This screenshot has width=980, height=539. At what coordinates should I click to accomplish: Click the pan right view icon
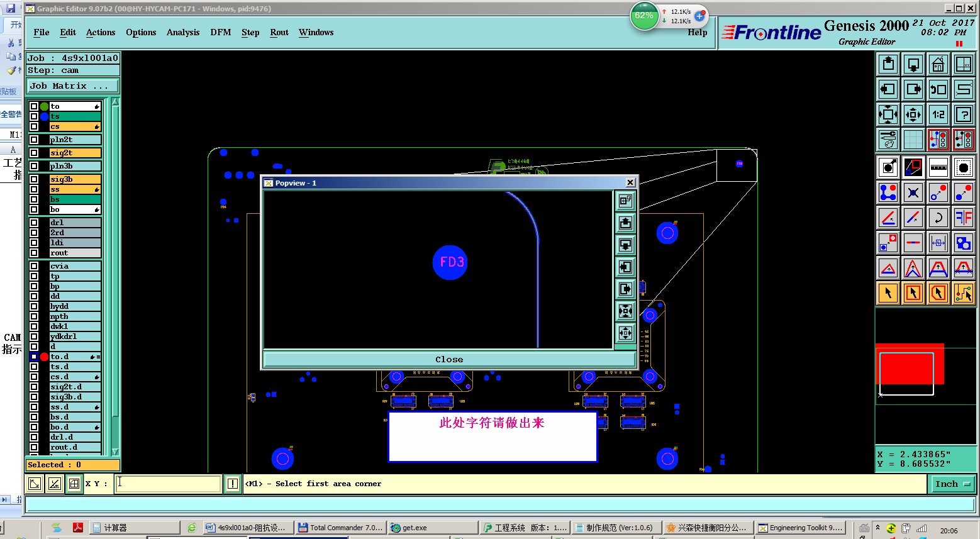[x=913, y=89]
